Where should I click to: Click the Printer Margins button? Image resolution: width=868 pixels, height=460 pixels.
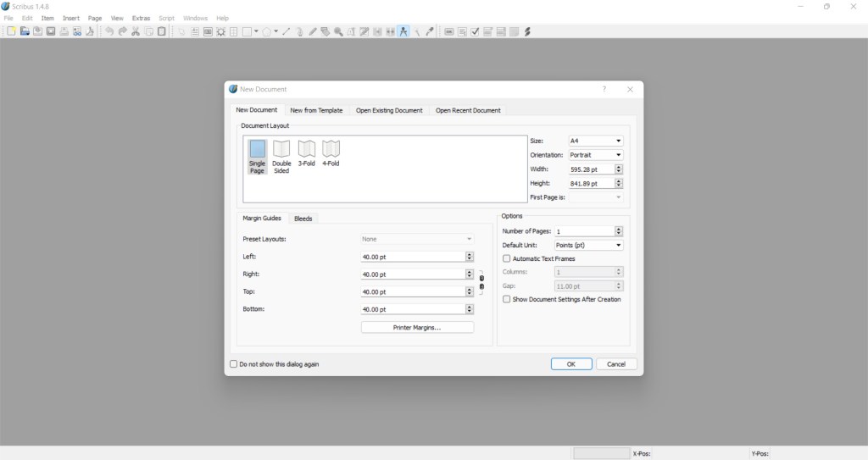pyautogui.click(x=417, y=327)
